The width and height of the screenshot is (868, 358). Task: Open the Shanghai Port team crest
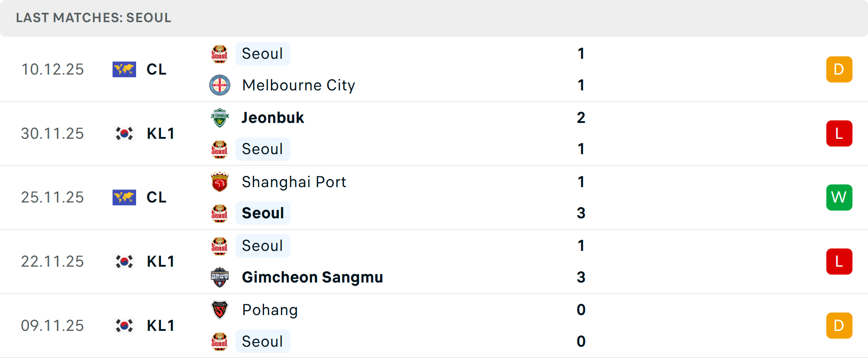220,182
